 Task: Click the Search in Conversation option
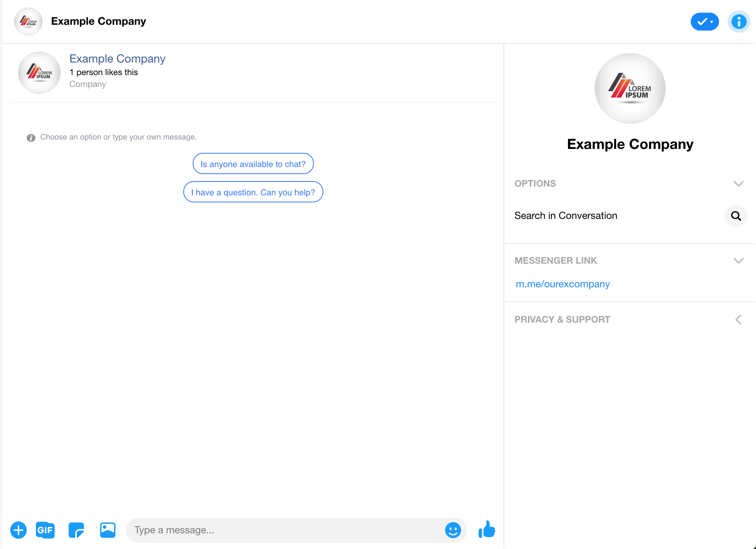[x=630, y=215]
